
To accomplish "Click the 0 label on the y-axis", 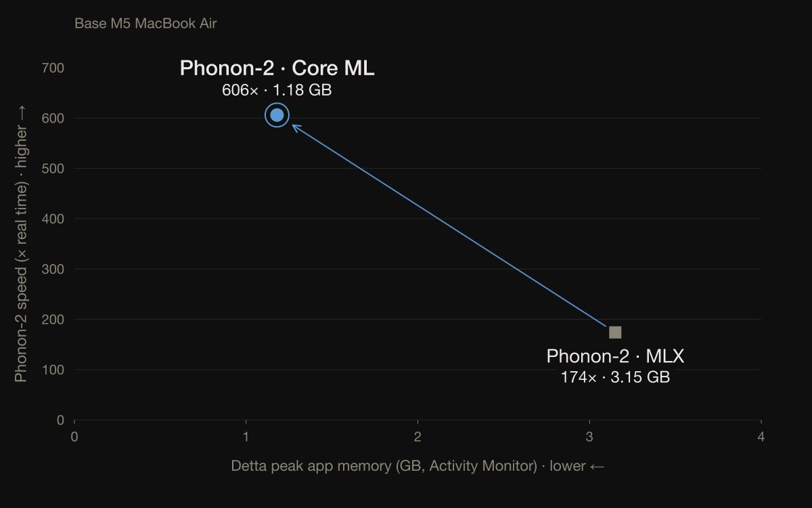I will coord(60,421).
